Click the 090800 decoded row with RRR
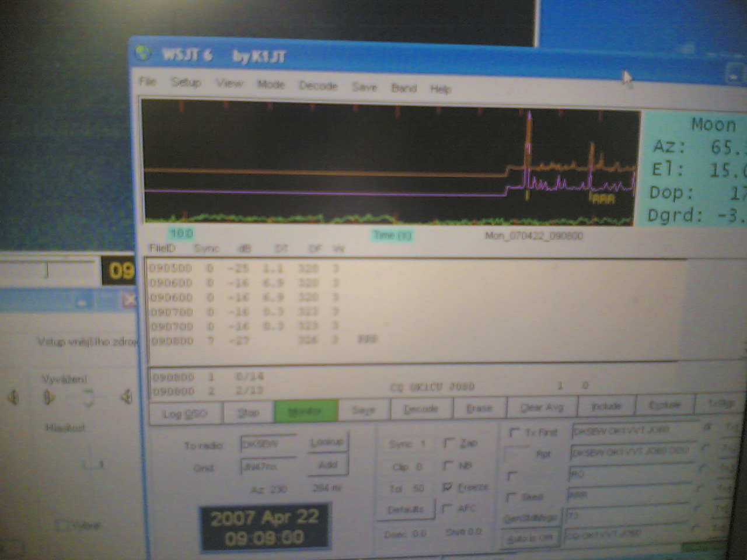Screen dimensions: 747x560 pyautogui.click(x=264, y=339)
